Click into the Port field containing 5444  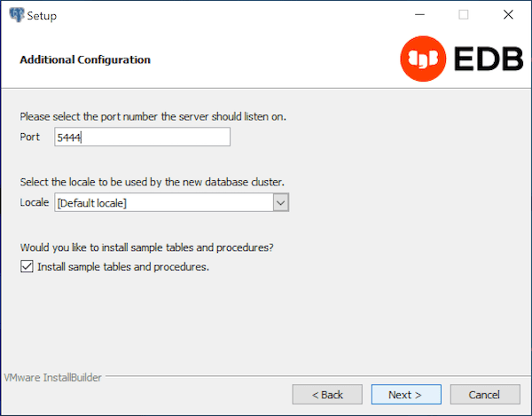[x=142, y=137]
